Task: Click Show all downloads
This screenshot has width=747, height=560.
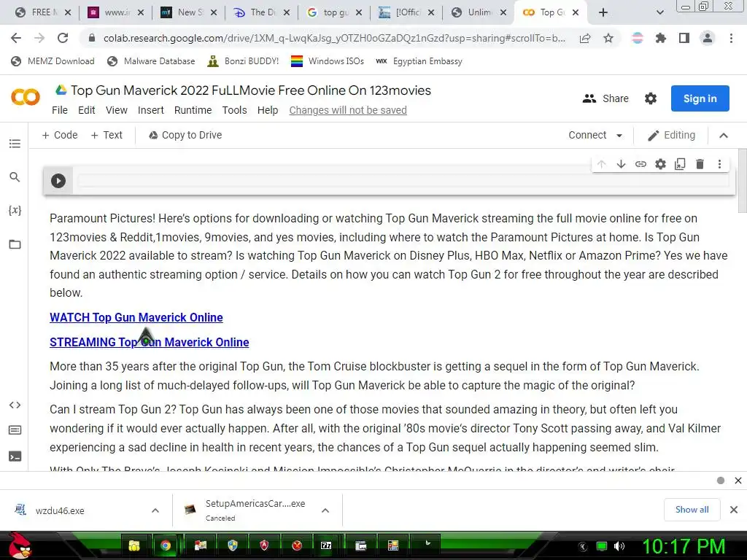Action: pyautogui.click(x=692, y=510)
